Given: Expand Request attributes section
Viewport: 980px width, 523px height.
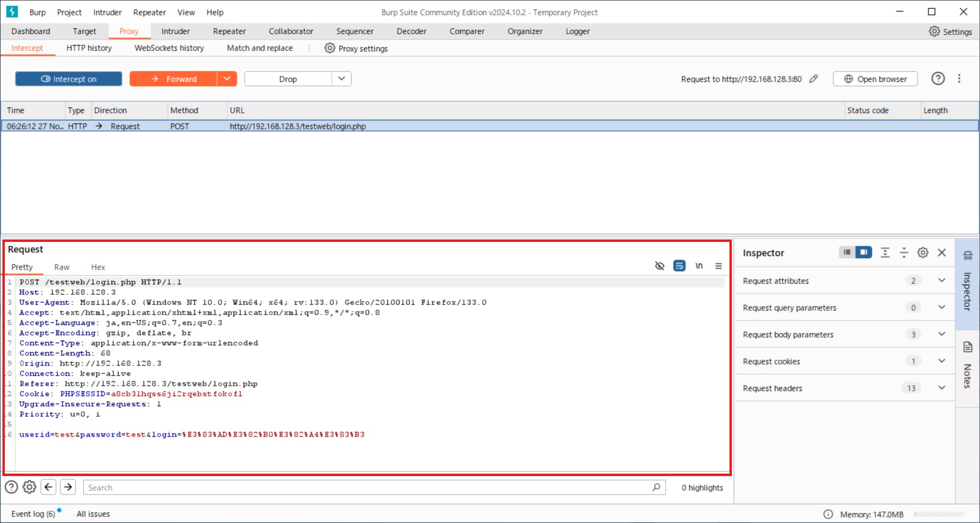Looking at the screenshot, I should coord(942,281).
